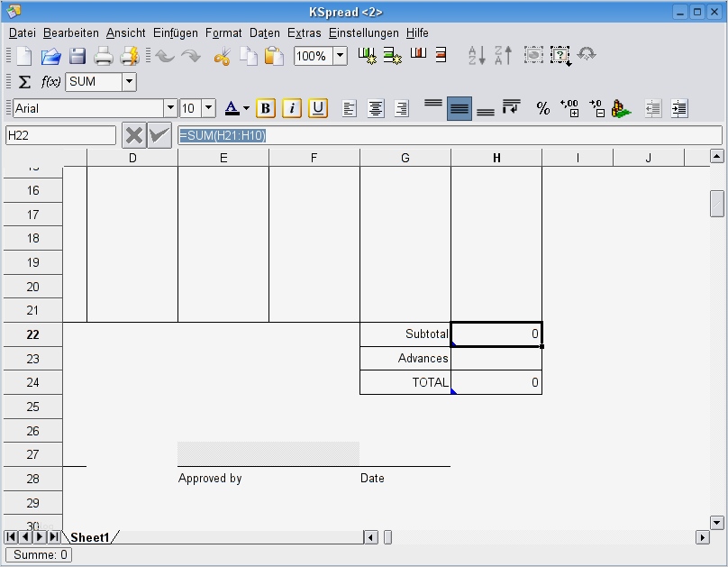
Task: Toggle underline formatting
Action: point(318,108)
